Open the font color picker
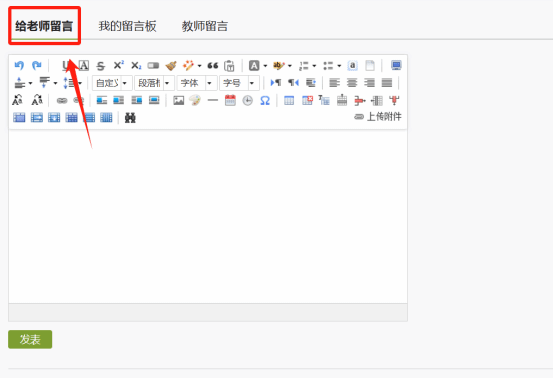554x379 pixels. [257, 66]
